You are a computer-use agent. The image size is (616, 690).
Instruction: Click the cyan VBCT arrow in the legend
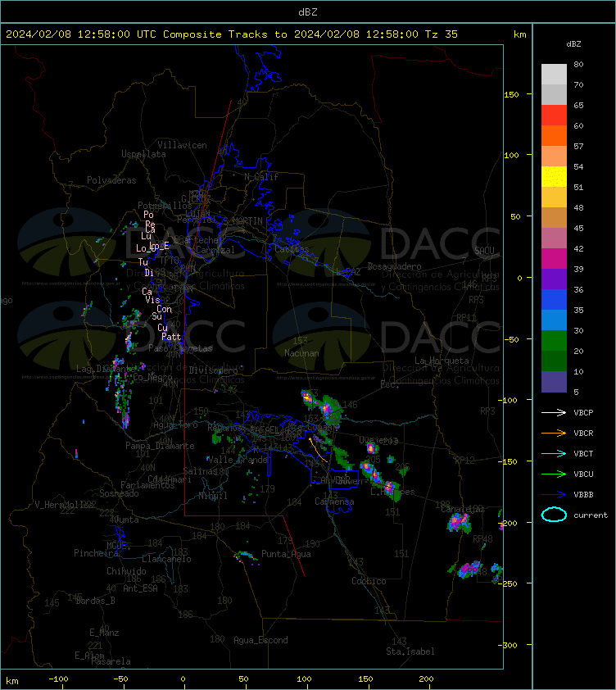tap(554, 453)
